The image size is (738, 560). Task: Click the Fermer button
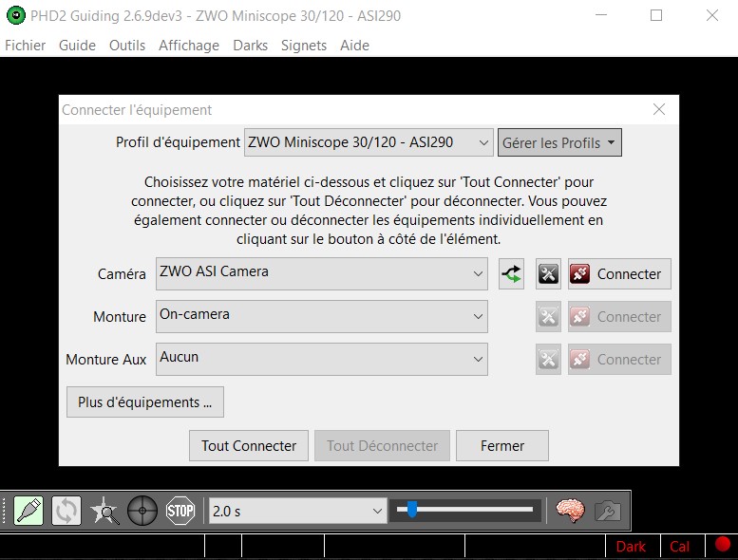pyautogui.click(x=502, y=446)
